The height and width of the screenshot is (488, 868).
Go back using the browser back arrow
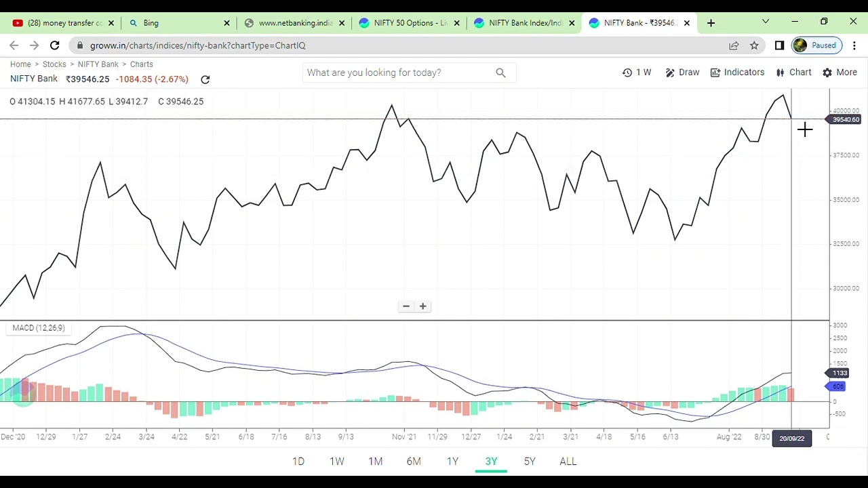pyautogui.click(x=14, y=45)
